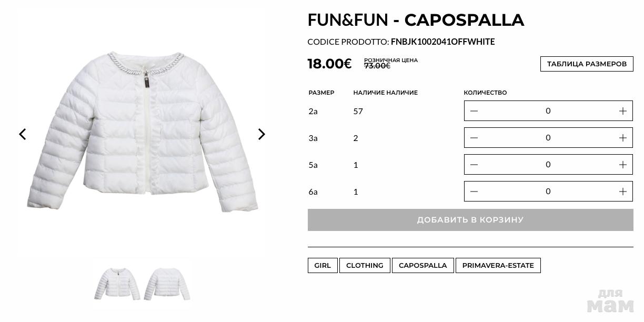The image size is (644, 322).
Task: Open the CLOTHING tag
Action: (365, 266)
